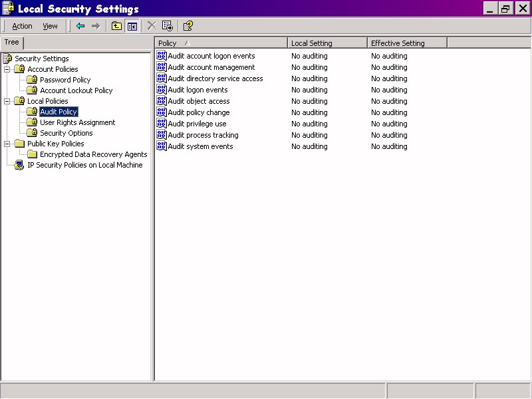Click icon beside Audit process tracking
The height and width of the screenshot is (399, 532).
(x=162, y=135)
